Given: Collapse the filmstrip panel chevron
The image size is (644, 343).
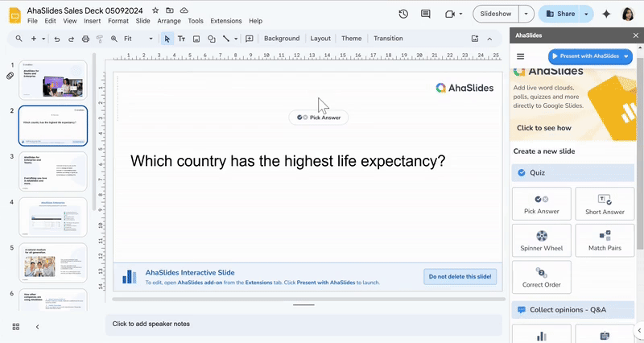Looking at the screenshot, I should (37, 327).
